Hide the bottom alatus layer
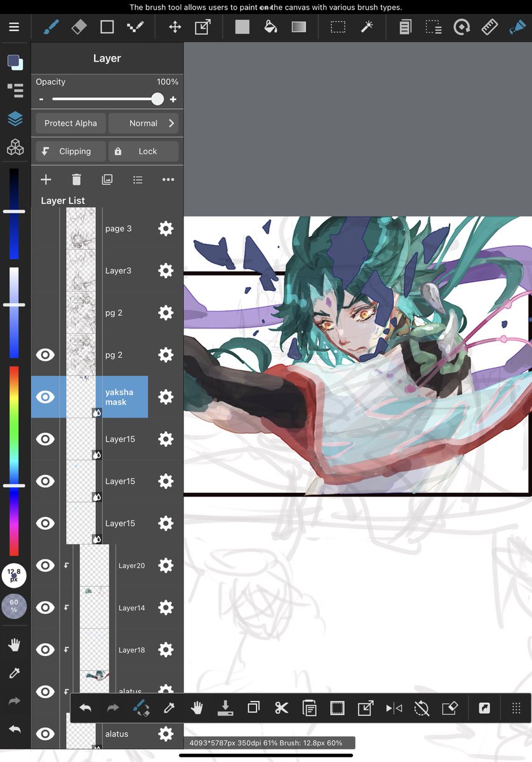This screenshot has width=532, height=762. (45, 733)
